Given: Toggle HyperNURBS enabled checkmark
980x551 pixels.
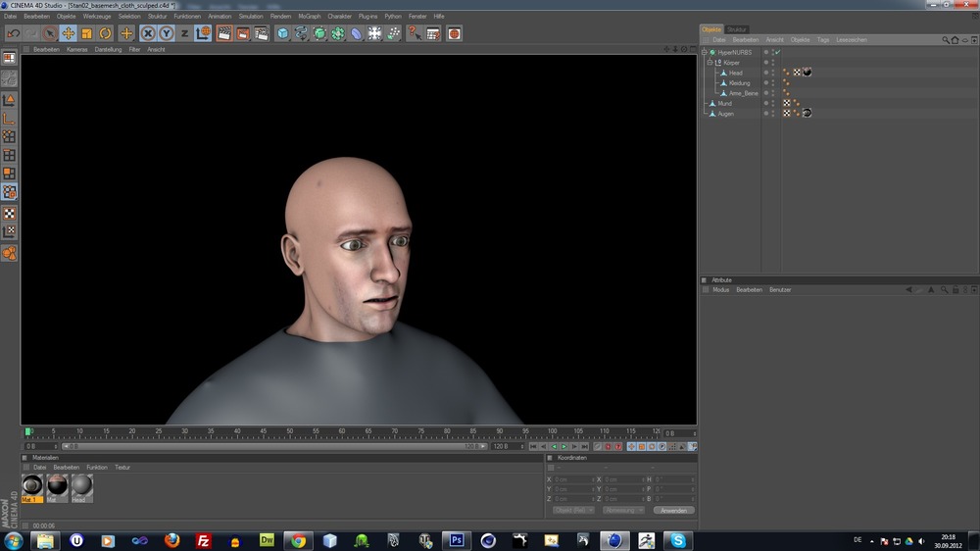Looking at the screenshot, I should tap(777, 52).
